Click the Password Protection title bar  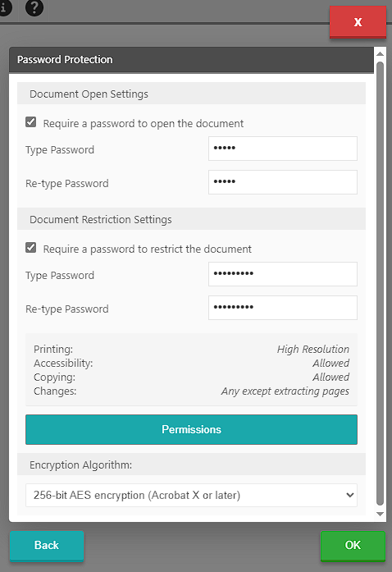point(191,60)
